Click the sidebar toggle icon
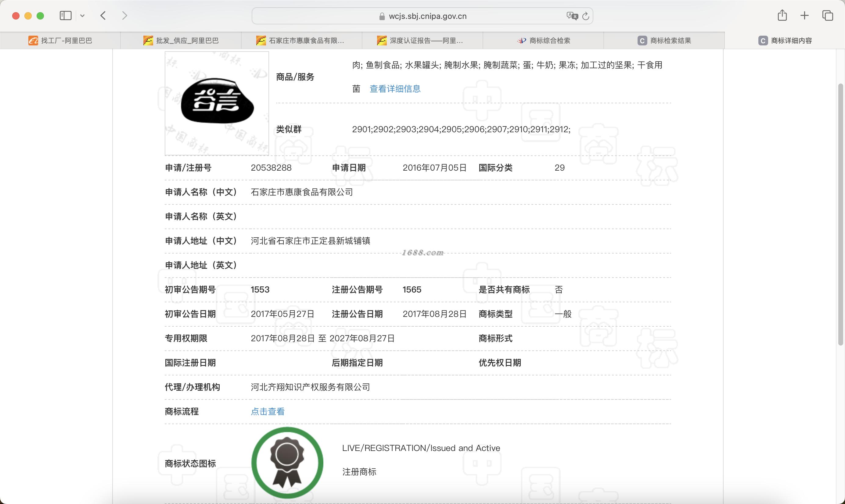 pyautogui.click(x=65, y=16)
